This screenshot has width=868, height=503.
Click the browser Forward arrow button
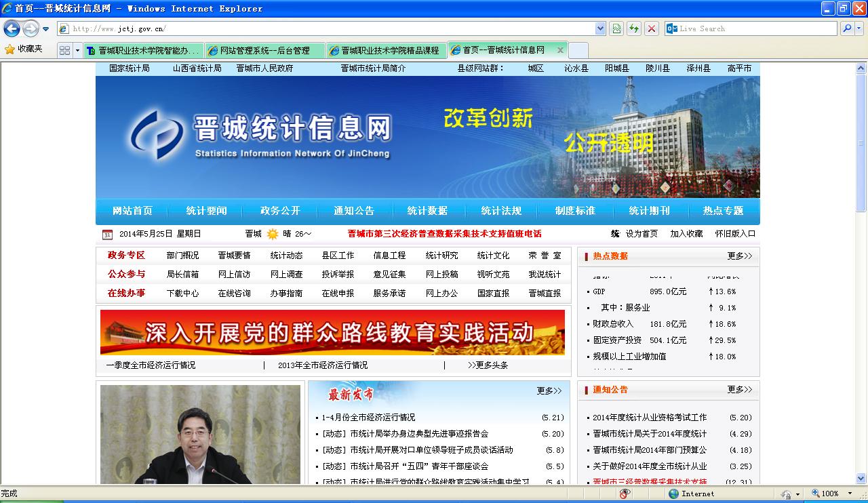[x=31, y=28]
